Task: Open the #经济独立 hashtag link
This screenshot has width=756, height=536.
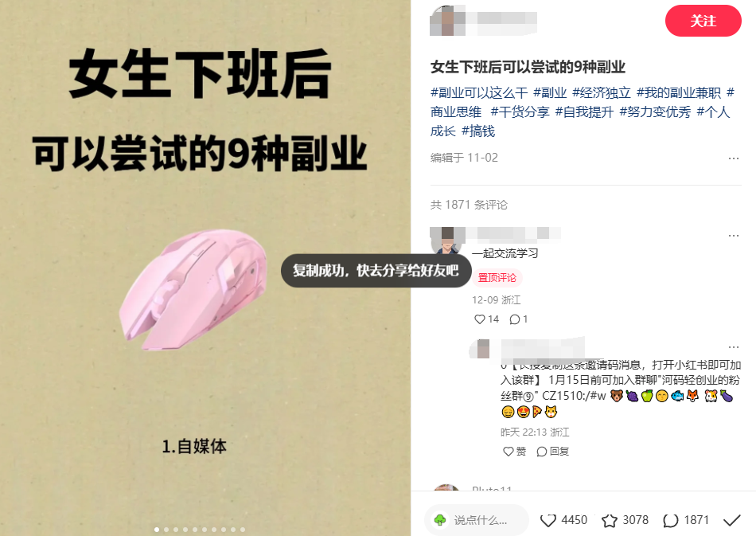Action: point(602,92)
